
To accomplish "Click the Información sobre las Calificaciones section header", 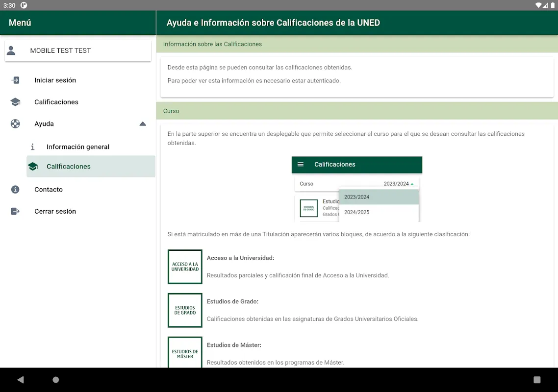I will pyautogui.click(x=357, y=44).
